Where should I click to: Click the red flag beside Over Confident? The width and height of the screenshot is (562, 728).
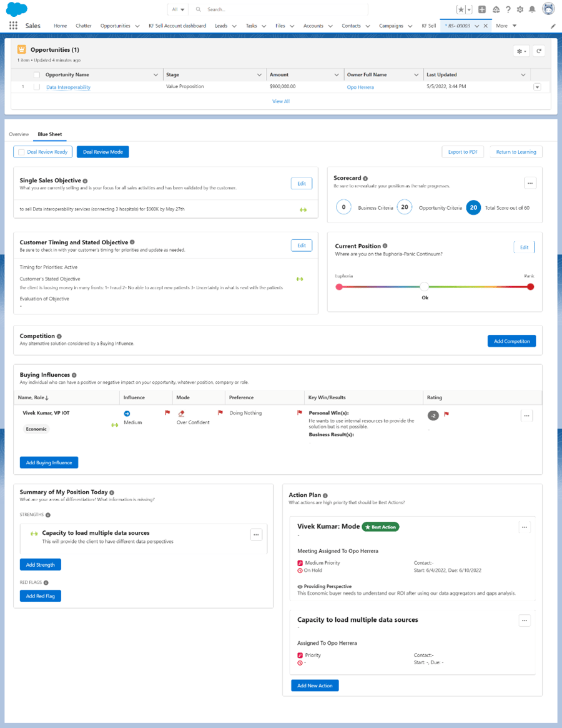coord(220,413)
